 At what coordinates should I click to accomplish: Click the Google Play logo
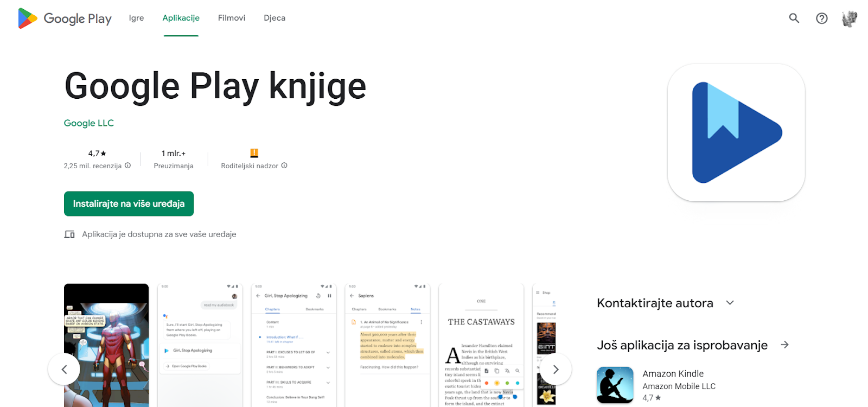(65, 18)
